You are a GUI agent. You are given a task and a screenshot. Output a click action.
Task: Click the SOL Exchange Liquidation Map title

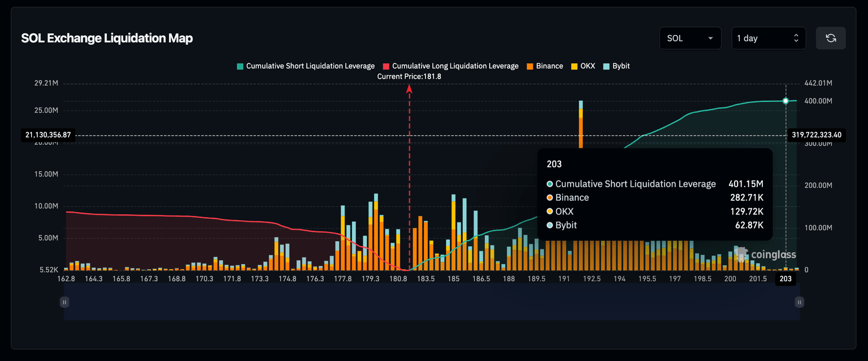pos(107,38)
